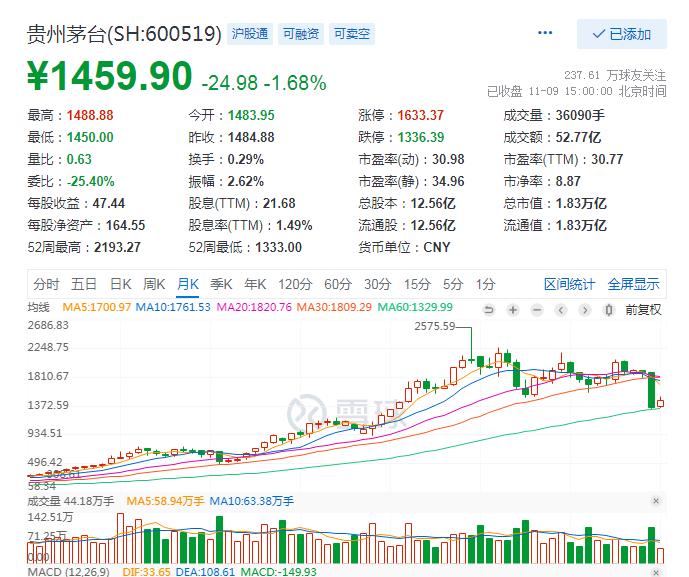The height and width of the screenshot is (577, 689).
Task: Switch to 15分 chart tab
Action: pos(417,284)
